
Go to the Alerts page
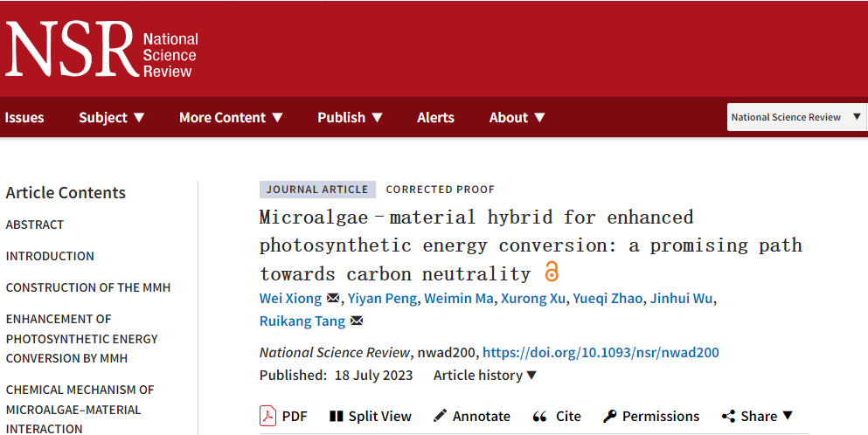(x=435, y=117)
